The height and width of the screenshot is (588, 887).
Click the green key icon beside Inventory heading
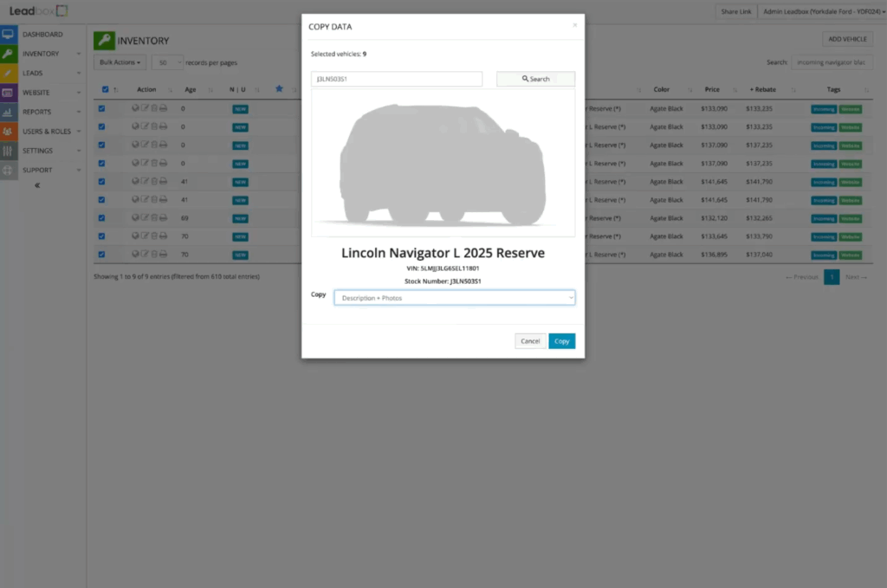coord(104,41)
